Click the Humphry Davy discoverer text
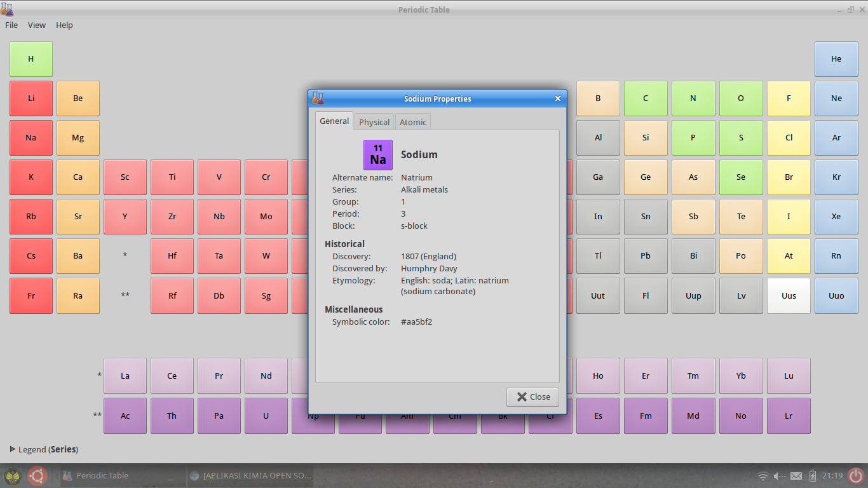868x488 pixels. (x=429, y=269)
